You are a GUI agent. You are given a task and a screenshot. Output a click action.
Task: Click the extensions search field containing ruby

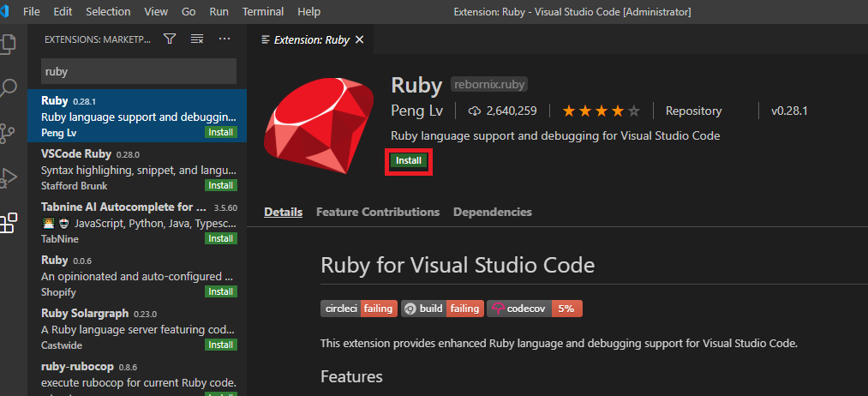click(137, 72)
